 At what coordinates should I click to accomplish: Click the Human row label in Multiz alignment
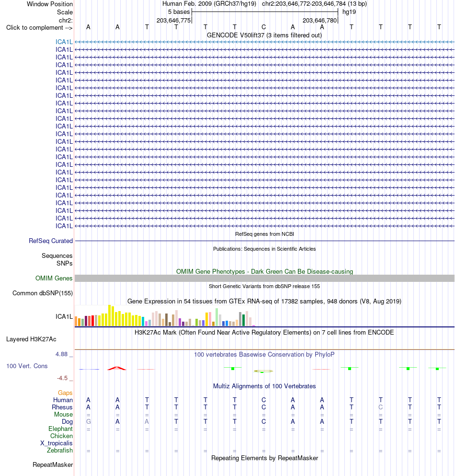click(x=63, y=400)
